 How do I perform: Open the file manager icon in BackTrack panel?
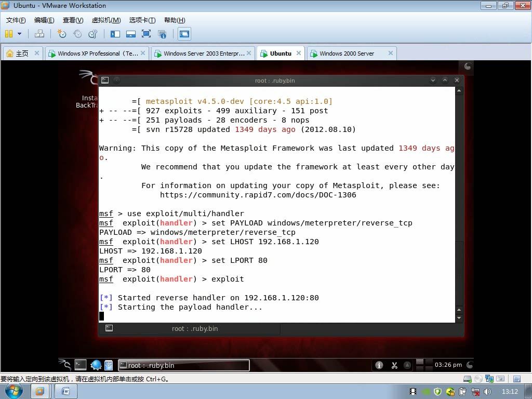(109, 365)
